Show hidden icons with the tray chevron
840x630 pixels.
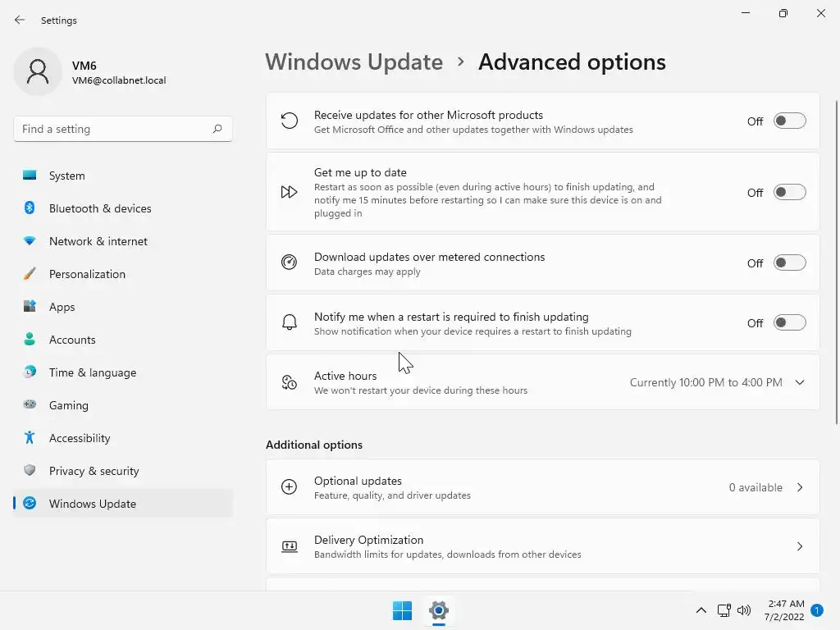tap(701, 610)
